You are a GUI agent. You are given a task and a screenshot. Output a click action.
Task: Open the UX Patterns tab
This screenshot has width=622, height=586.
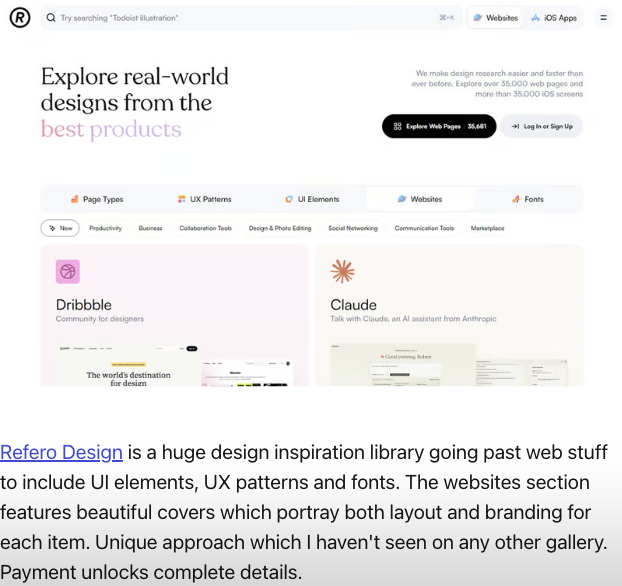[204, 199]
